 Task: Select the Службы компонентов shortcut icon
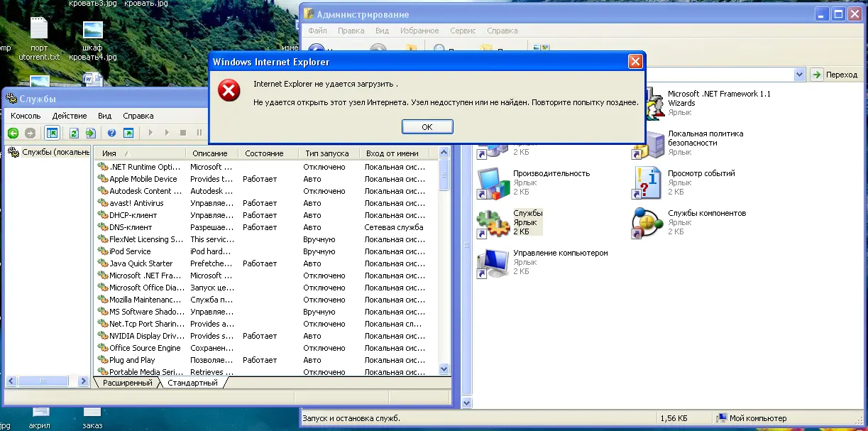coord(647,223)
